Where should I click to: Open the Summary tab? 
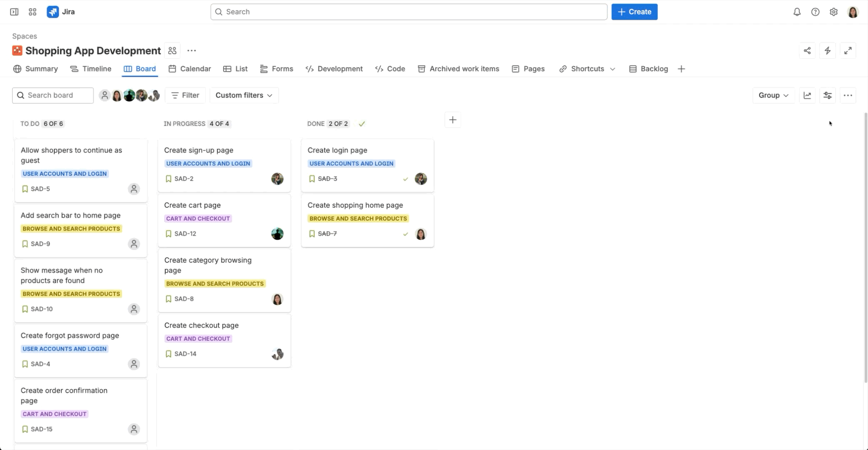[35, 69]
